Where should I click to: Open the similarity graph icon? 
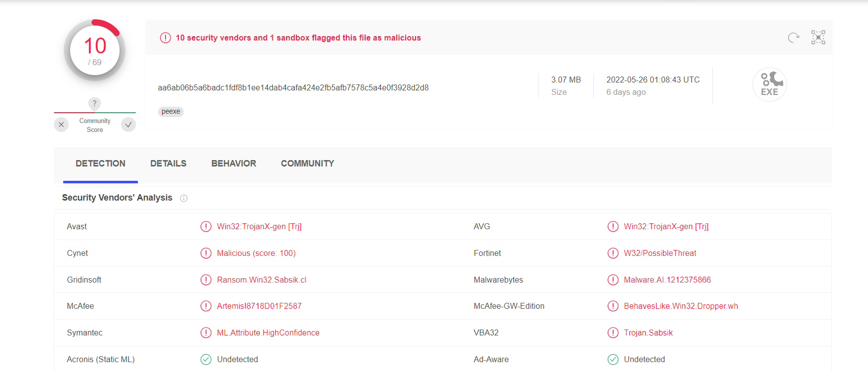coord(818,38)
